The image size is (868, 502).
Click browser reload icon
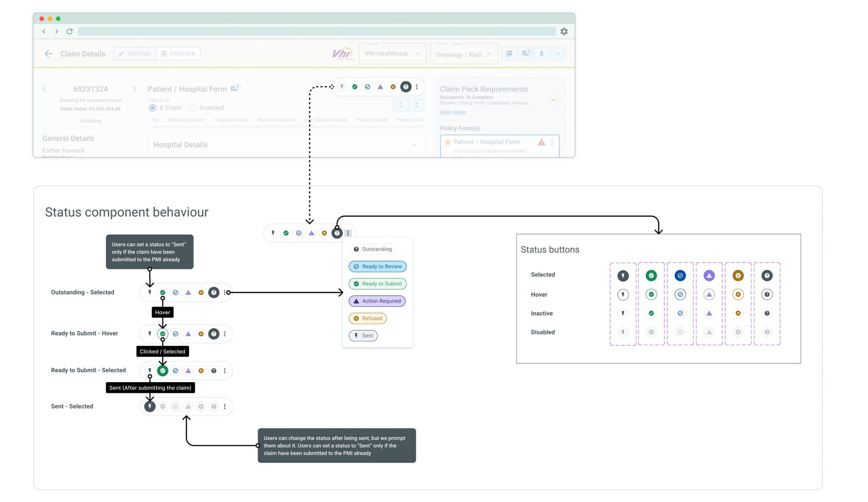click(x=70, y=31)
